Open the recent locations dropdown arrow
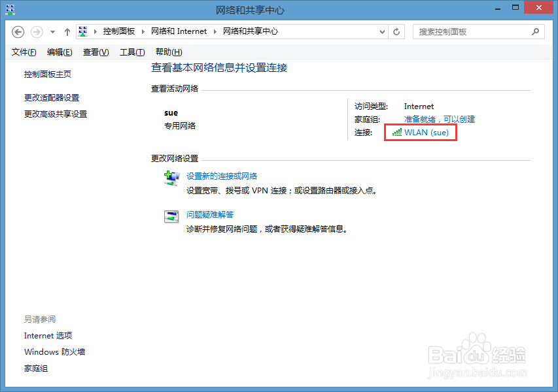 [52, 31]
